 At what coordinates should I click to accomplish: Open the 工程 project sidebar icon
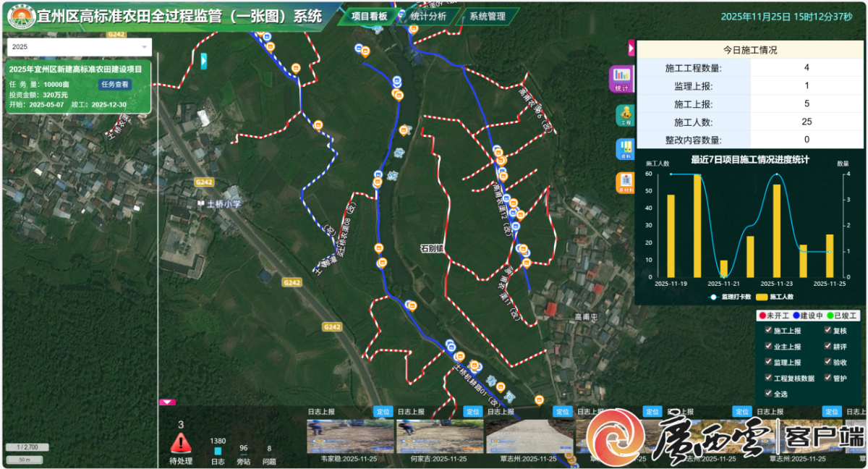[624, 115]
